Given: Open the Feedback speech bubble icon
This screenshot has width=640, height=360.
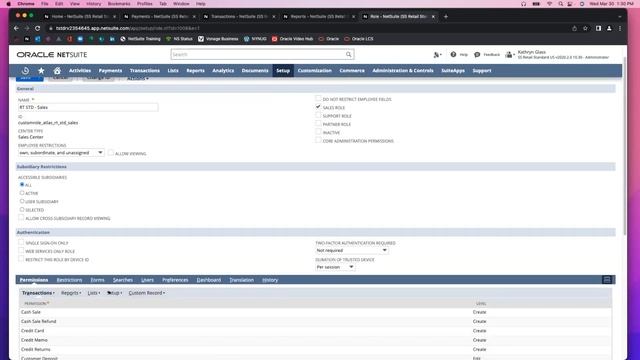Looking at the screenshot, I should point(477,54).
